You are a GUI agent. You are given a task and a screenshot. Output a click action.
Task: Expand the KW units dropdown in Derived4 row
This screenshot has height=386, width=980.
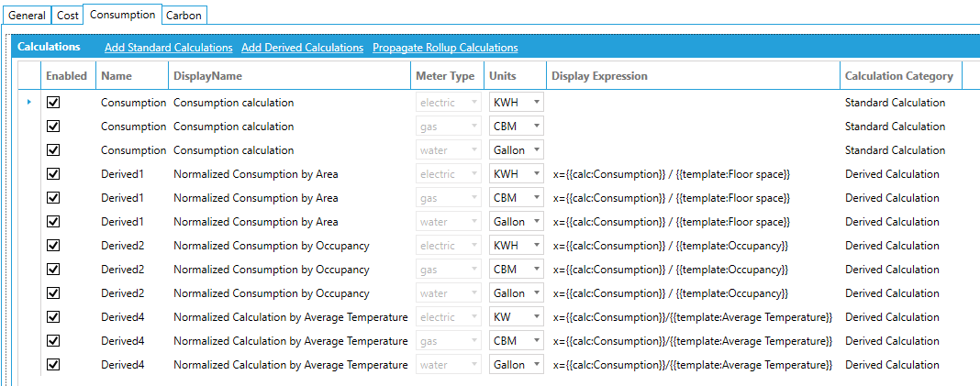[x=536, y=317]
